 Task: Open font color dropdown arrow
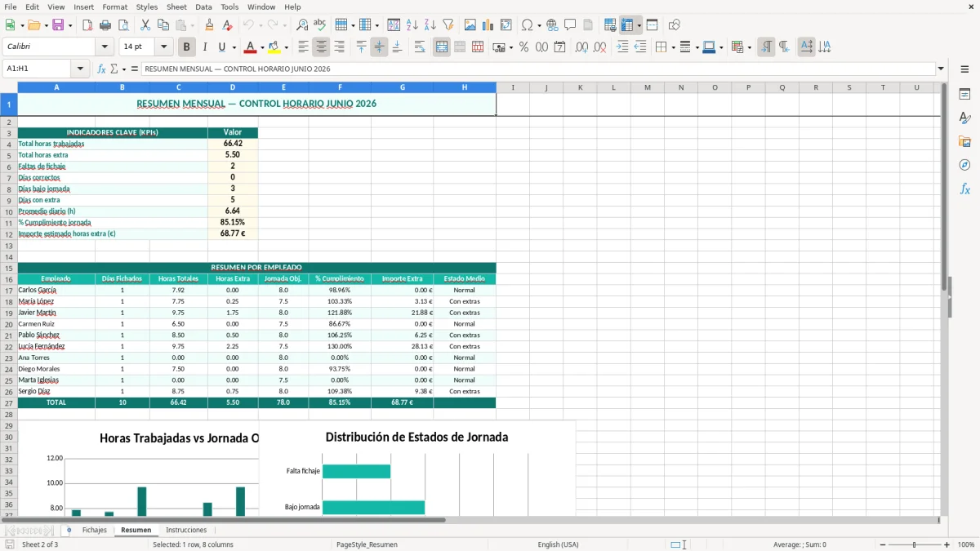(x=263, y=47)
